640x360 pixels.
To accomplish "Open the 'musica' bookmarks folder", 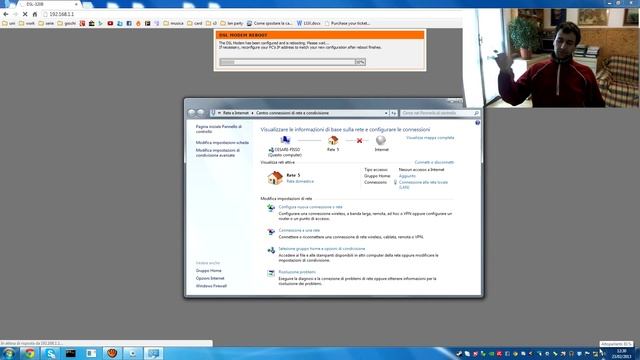I will (x=173, y=23).
